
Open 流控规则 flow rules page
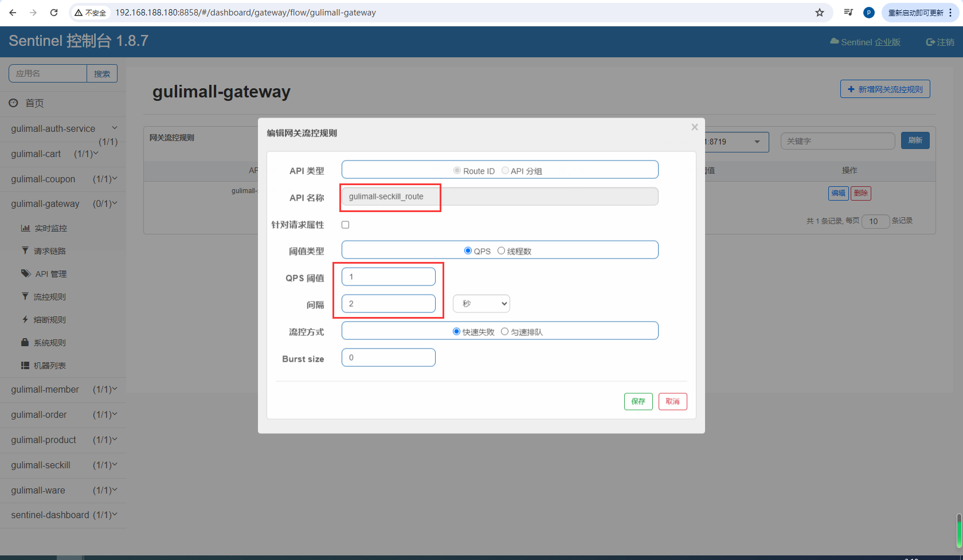[x=44, y=297]
